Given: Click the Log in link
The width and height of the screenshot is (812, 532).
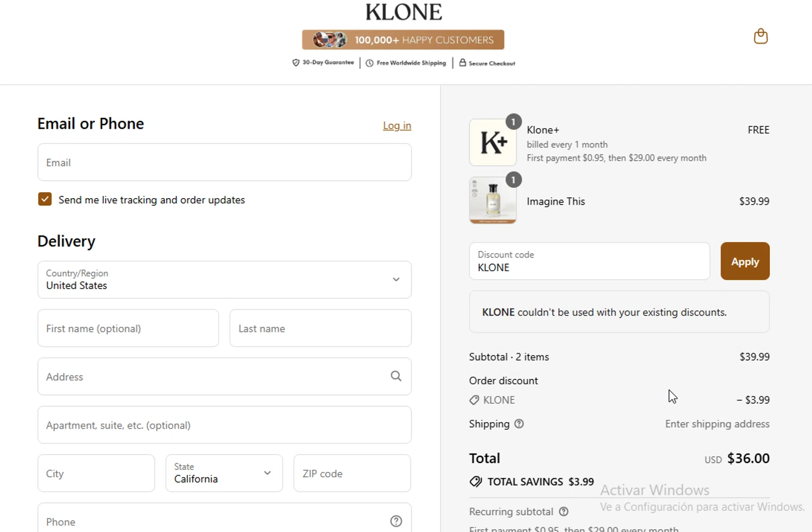Looking at the screenshot, I should click(x=397, y=126).
